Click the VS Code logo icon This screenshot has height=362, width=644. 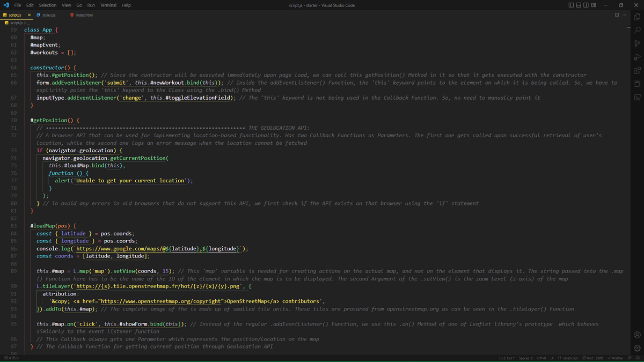pyautogui.click(x=5, y=5)
